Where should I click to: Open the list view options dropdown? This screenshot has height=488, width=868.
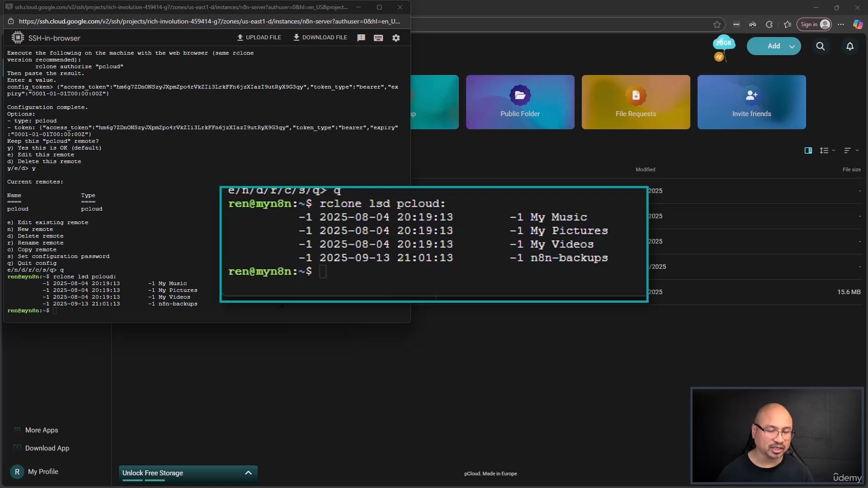point(827,150)
